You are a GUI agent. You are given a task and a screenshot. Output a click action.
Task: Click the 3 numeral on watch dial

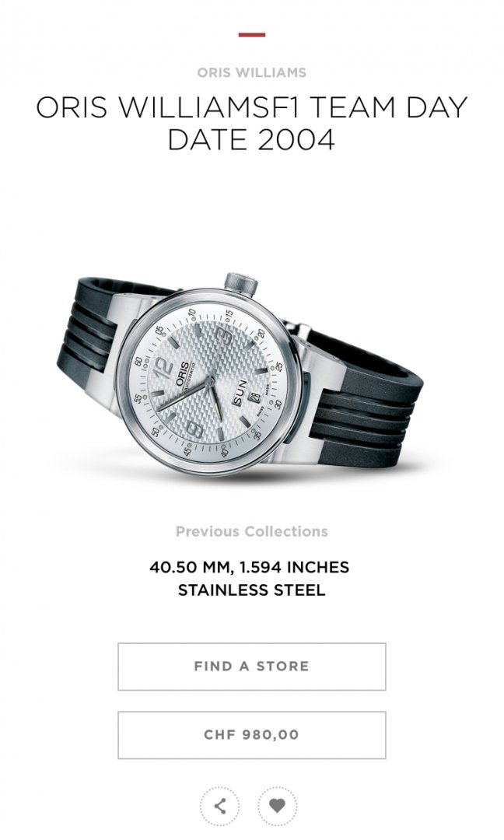pyautogui.click(x=225, y=337)
